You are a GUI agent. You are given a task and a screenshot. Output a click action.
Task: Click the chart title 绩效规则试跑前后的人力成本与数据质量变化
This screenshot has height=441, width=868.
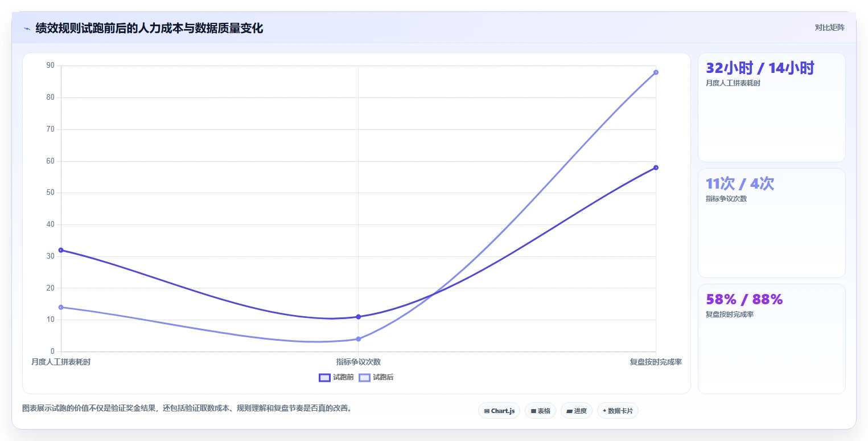[x=149, y=28]
